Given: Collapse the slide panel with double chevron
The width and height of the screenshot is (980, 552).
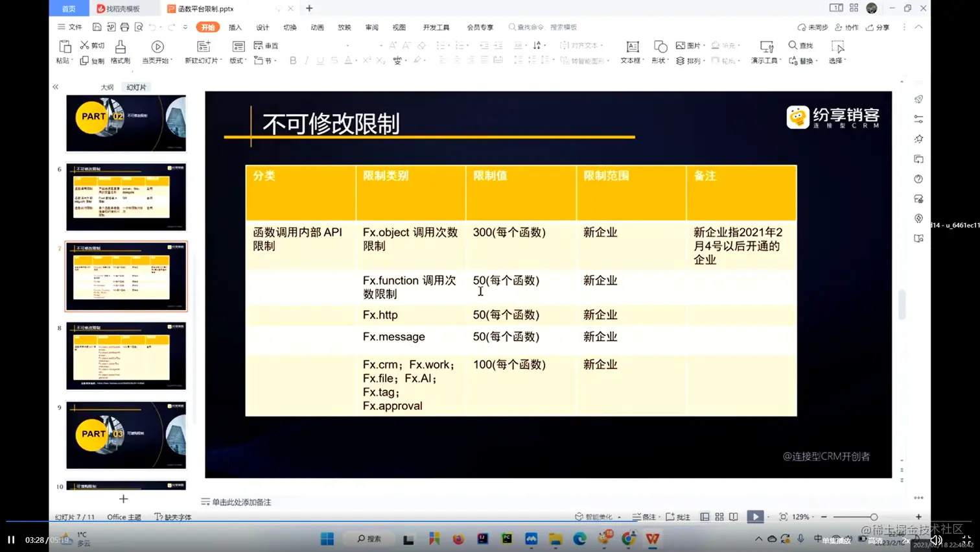Looking at the screenshot, I should coord(56,87).
